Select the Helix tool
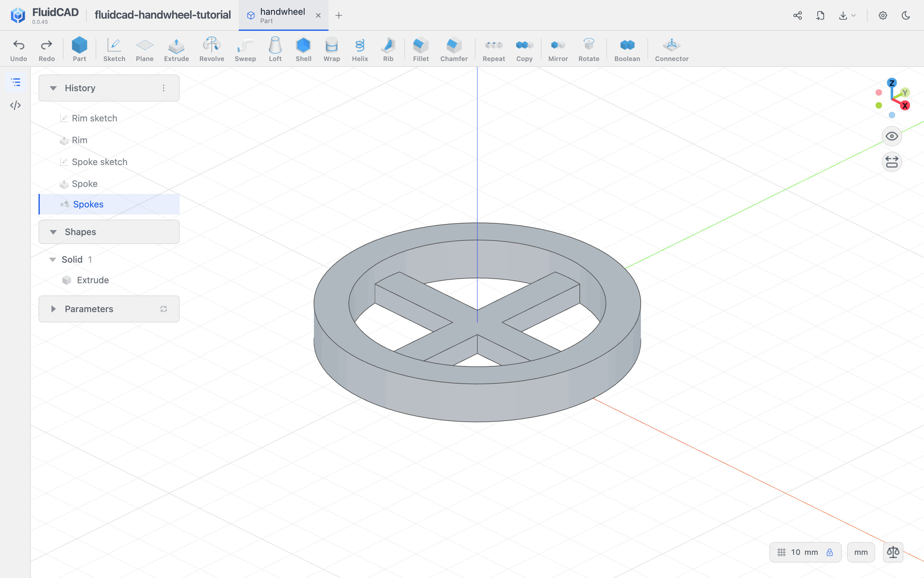The height and width of the screenshot is (578, 924). [x=360, y=49]
